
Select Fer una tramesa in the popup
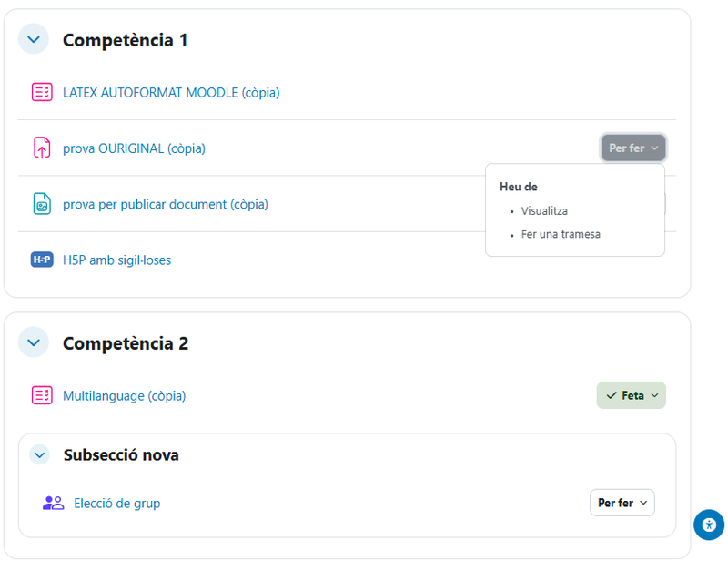tap(561, 234)
